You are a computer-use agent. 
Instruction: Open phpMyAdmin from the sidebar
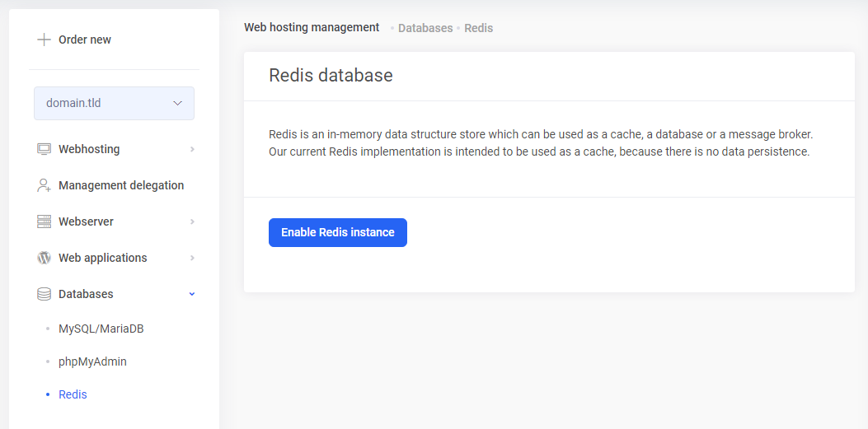tap(92, 361)
